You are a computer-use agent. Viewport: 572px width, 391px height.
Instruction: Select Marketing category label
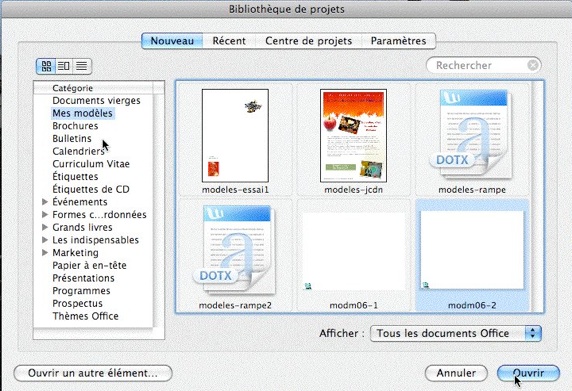click(x=76, y=252)
